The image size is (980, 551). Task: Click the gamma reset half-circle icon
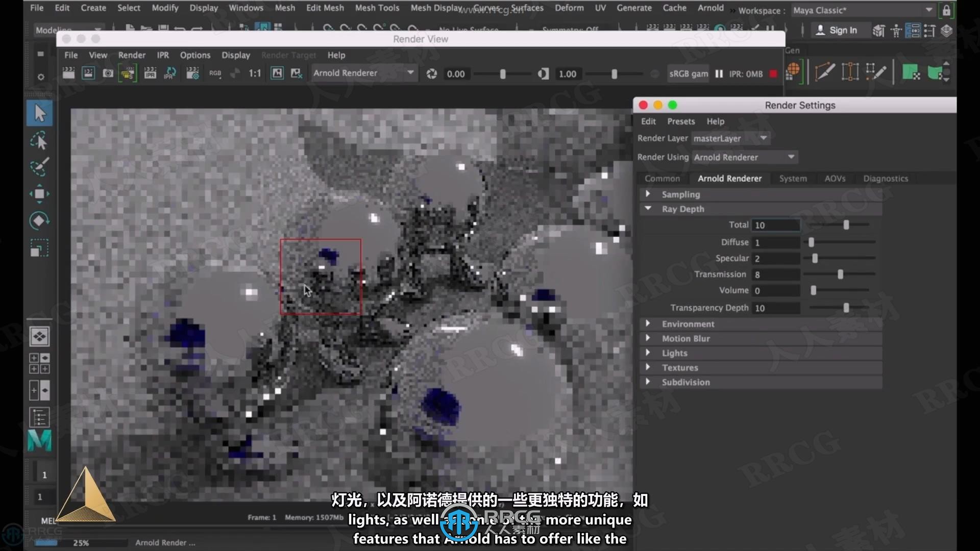pos(543,74)
